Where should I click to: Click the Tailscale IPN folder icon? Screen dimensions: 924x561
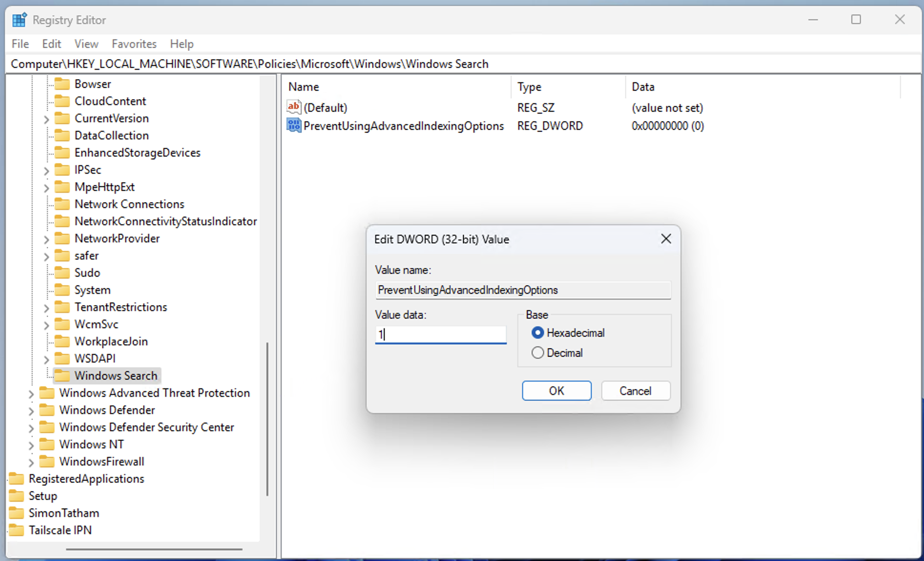click(16, 530)
